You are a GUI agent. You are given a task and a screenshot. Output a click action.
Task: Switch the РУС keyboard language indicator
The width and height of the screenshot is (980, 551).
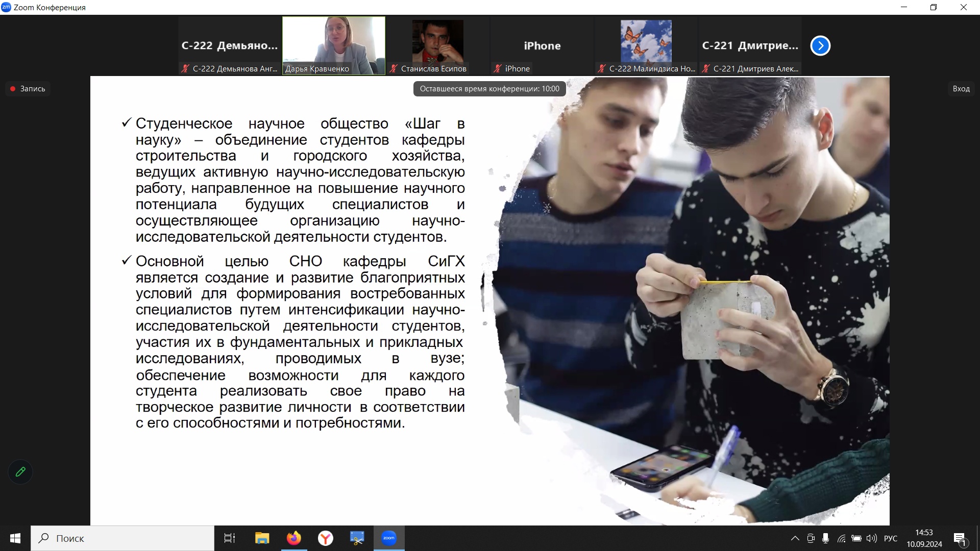tap(891, 538)
